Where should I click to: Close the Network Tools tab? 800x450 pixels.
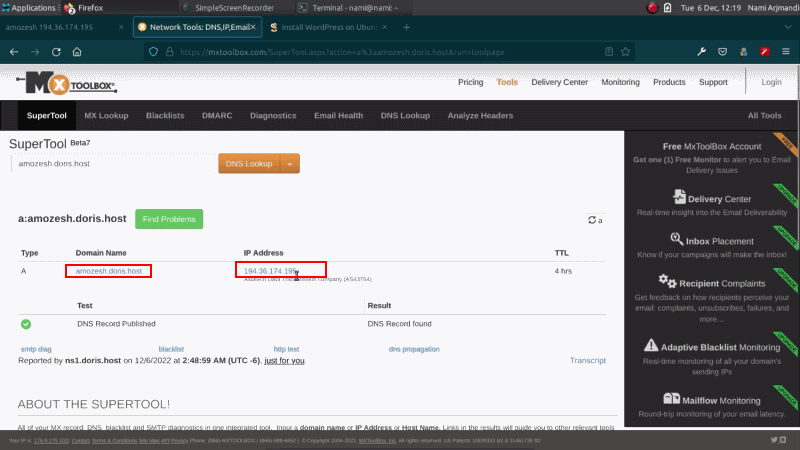[253, 27]
